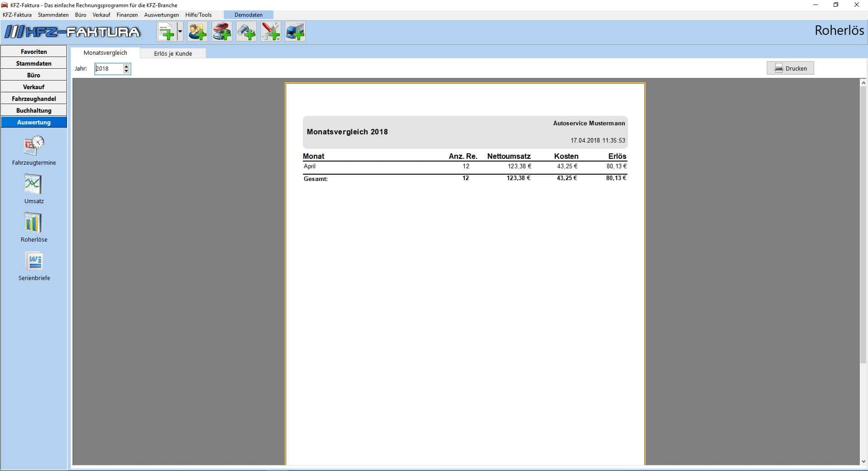Minimize the KFZ-Faktura window
The width and height of the screenshot is (868, 471).
point(816,5)
